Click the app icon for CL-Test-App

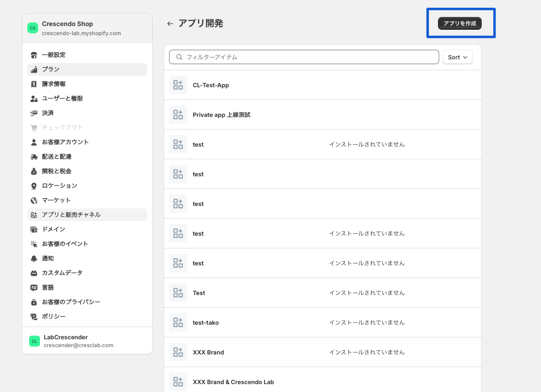(178, 85)
